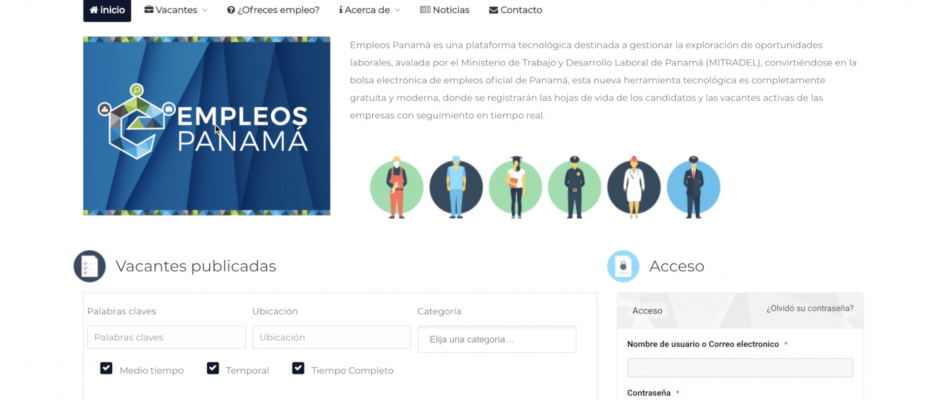Expand the Acerca de menu dropdown
Image resolution: width=940 pixels, height=400 pixels.
pyautogui.click(x=369, y=10)
